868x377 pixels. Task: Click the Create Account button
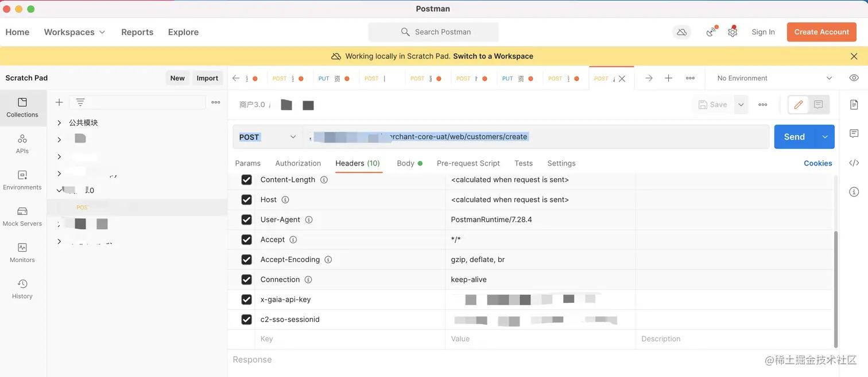point(821,32)
